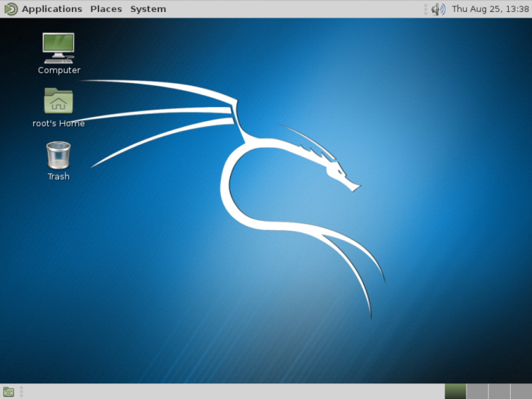This screenshot has width=532, height=399.
Task: Click the speaker icon in the top panel
Action: point(438,9)
